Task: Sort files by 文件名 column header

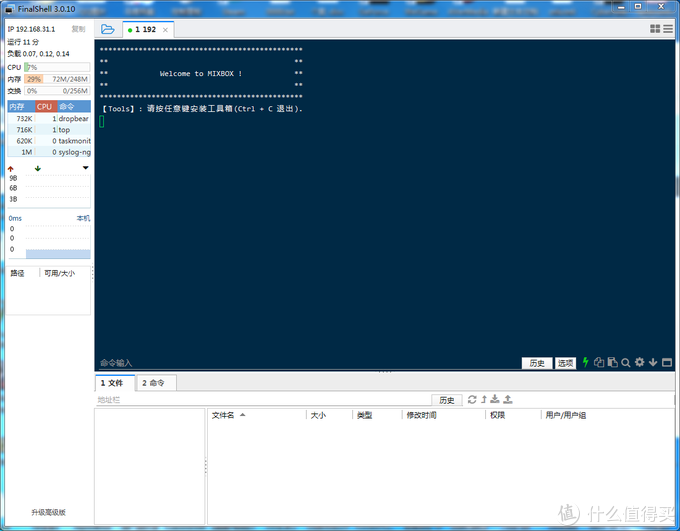Action: (x=223, y=415)
